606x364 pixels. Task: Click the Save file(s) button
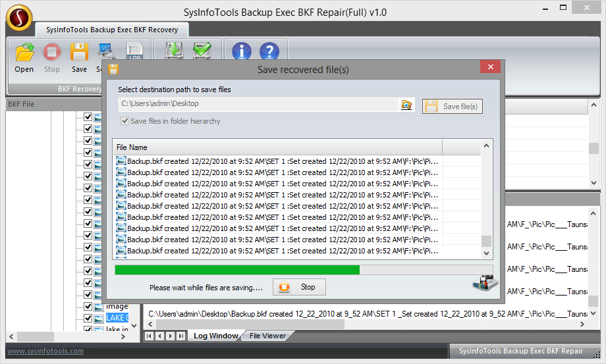(452, 106)
